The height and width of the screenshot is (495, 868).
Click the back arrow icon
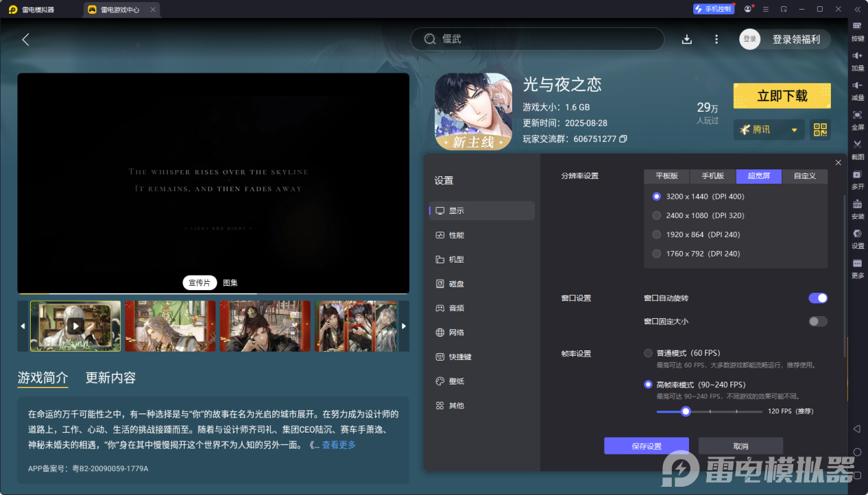pos(25,39)
